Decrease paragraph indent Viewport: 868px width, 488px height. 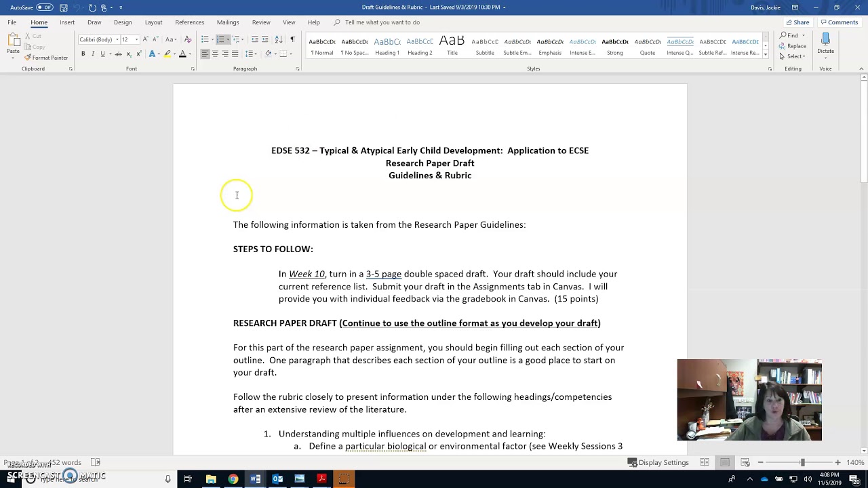255,39
